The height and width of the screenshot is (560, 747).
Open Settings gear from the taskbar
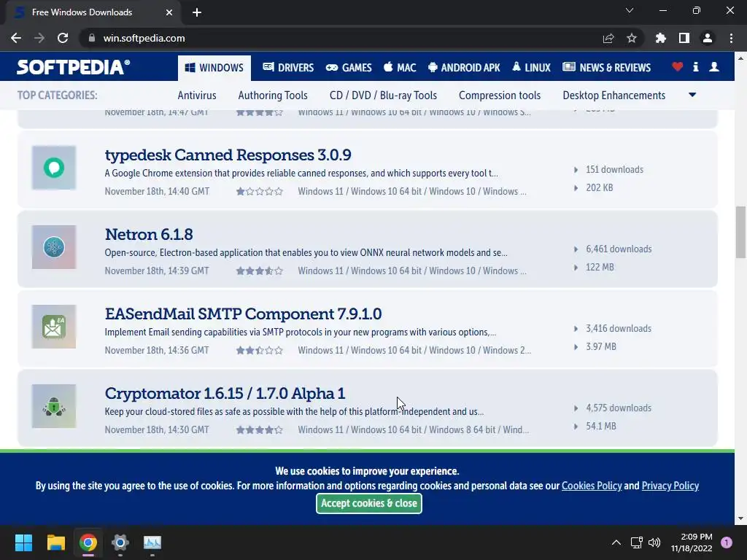[x=120, y=542]
